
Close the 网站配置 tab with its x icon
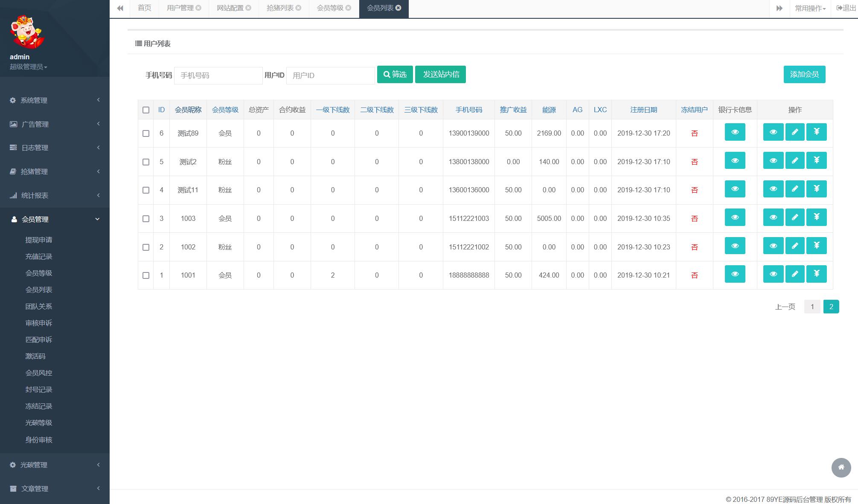[248, 8]
